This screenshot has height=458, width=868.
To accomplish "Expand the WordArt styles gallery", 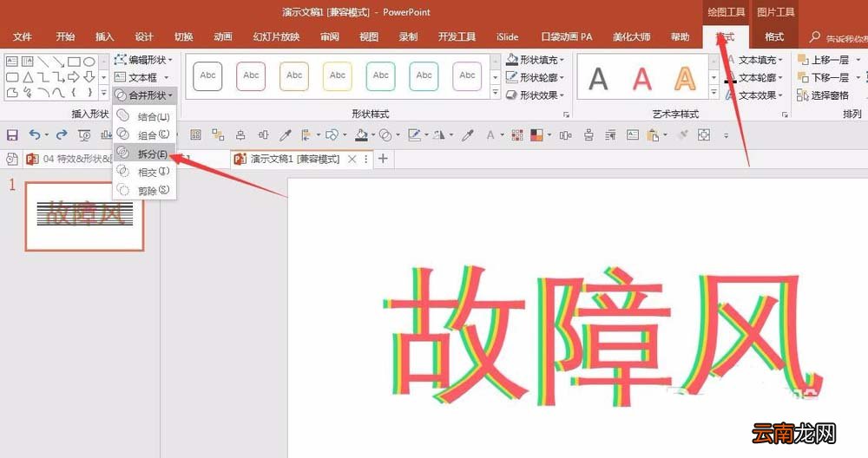I will tap(714, 93).
